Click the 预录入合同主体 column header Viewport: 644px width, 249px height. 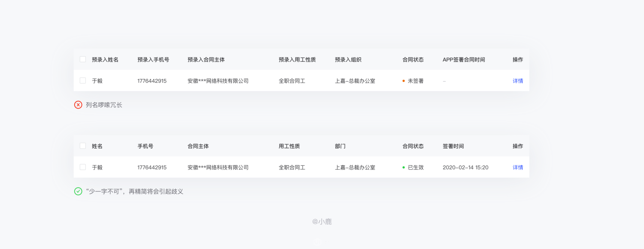[206, 60]
